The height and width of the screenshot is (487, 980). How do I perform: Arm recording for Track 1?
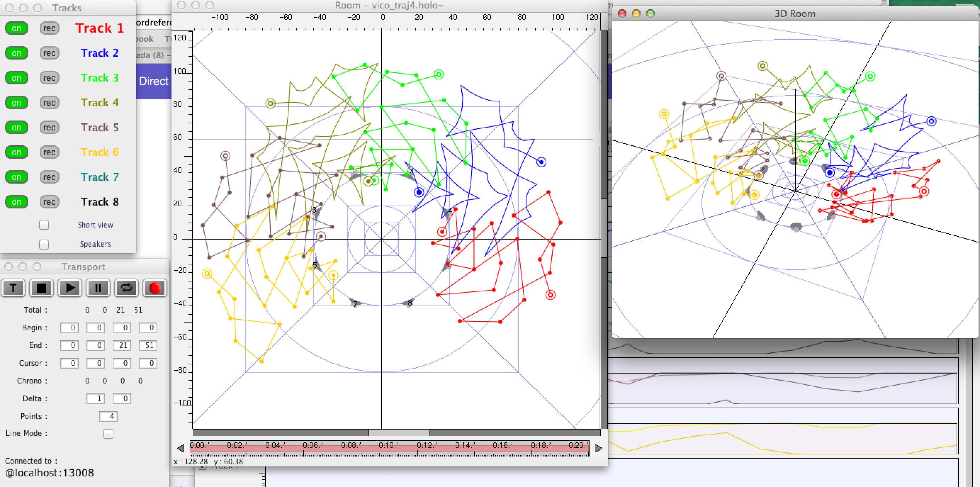tap(50, 28)
